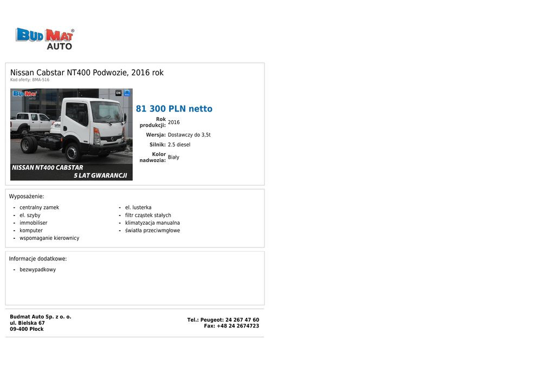555x392 pixels.
Task: Click the 'Budmat Auto Sp. z o. o.' company name
Action: coord(41,317)
